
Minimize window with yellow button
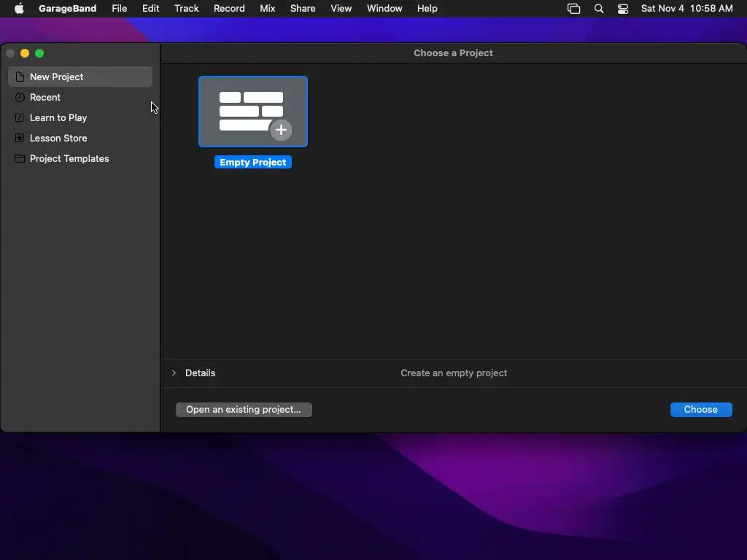coord(25,53)
